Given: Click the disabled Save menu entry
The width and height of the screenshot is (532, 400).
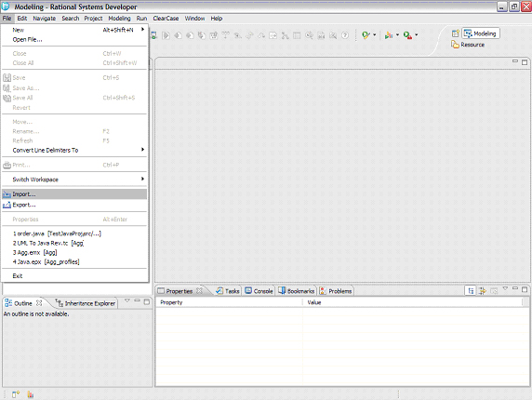Looking at the screenshot, I should [x=74, y=78].
